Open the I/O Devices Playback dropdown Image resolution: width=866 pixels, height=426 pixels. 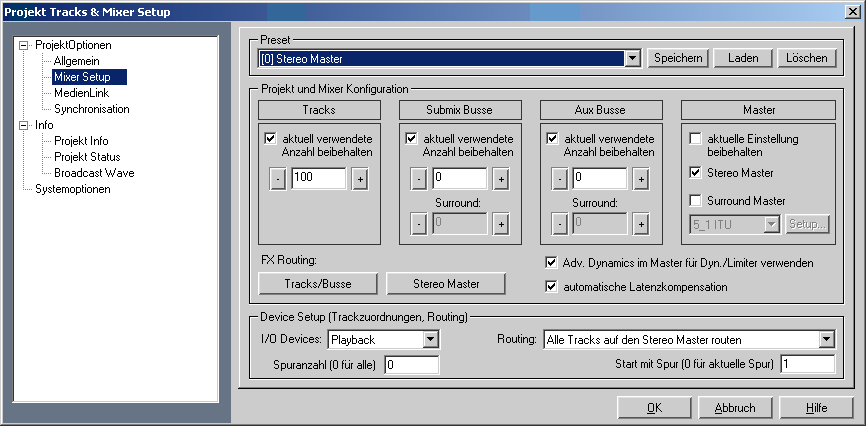point(430,340)
